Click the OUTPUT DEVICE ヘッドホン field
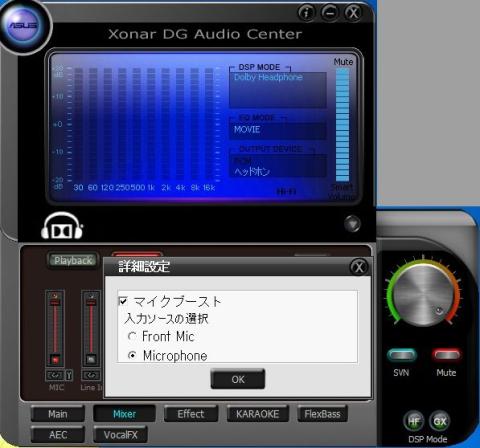Viewport: 480px width, 448px height. 278,166
